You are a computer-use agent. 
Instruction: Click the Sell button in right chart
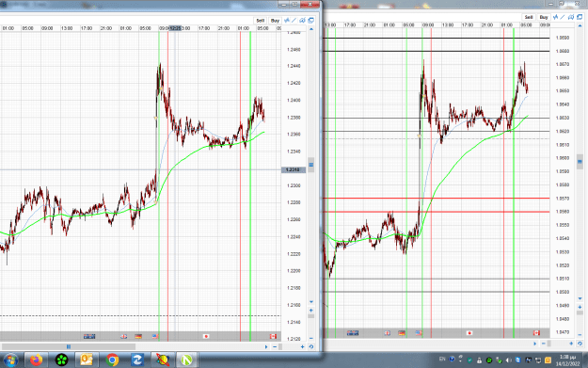click(x=529, y=17)
